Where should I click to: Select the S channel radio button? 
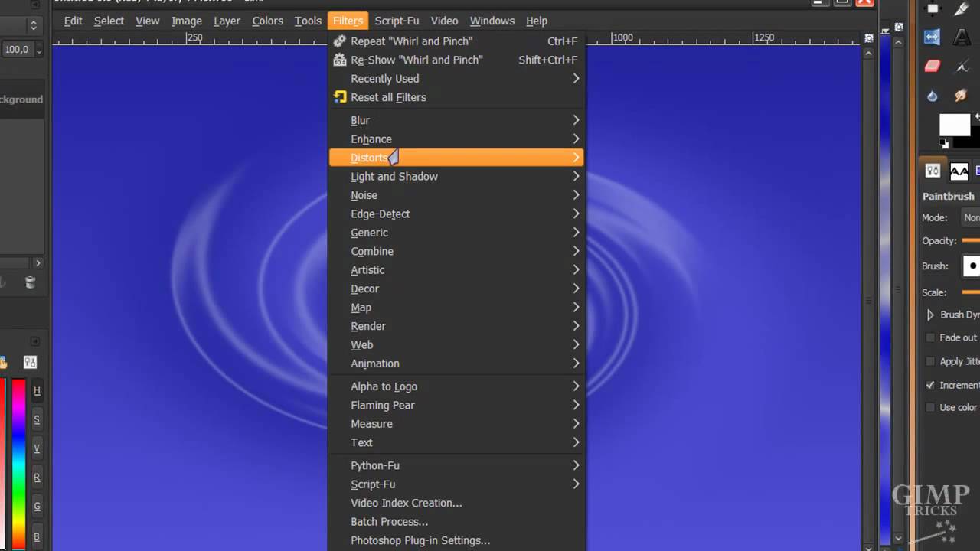click(x=37, y=420)
